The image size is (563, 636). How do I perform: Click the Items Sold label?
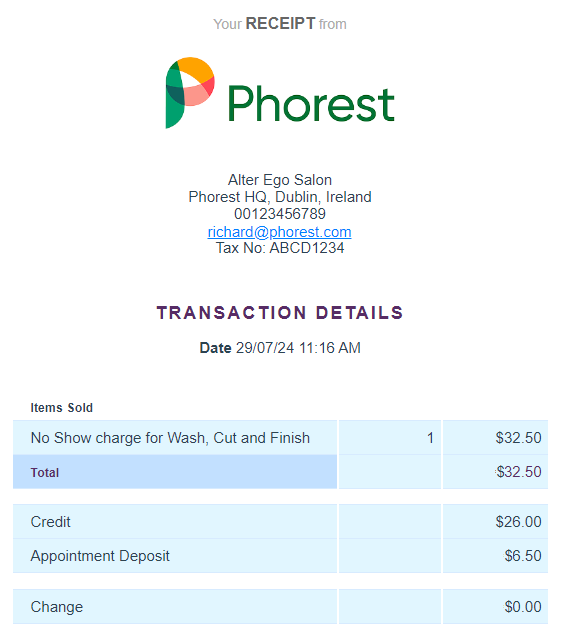pyautogui.click(x=62, y=408)
